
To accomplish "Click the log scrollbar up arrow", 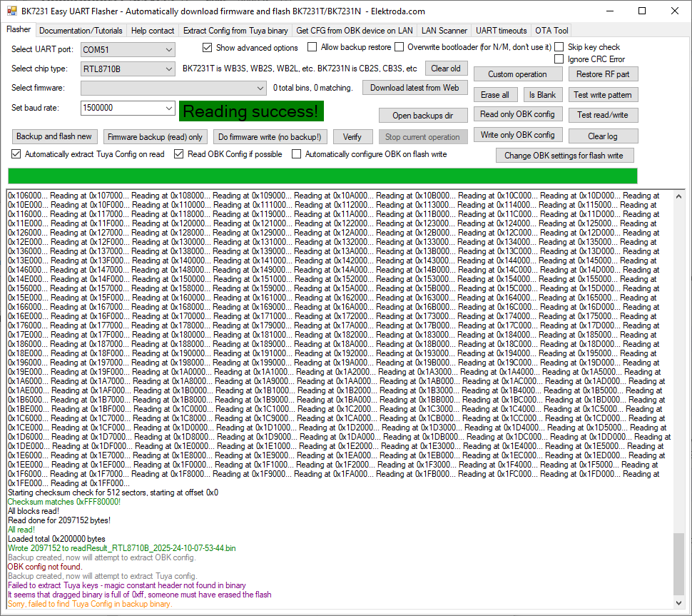I will click(678, 196).
